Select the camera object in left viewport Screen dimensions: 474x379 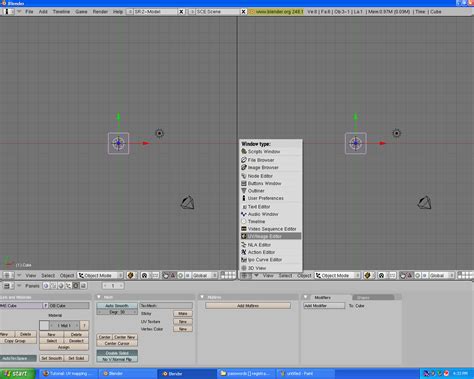point(187,203)
